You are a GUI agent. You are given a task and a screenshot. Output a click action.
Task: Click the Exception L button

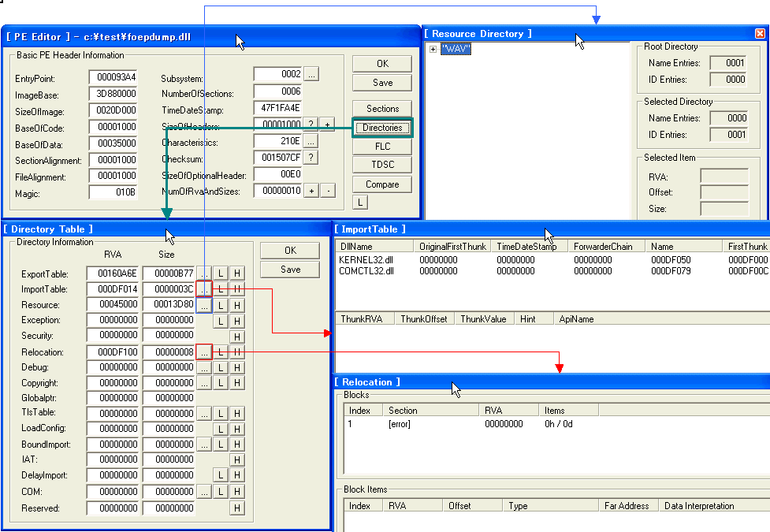tap(221, 322)
